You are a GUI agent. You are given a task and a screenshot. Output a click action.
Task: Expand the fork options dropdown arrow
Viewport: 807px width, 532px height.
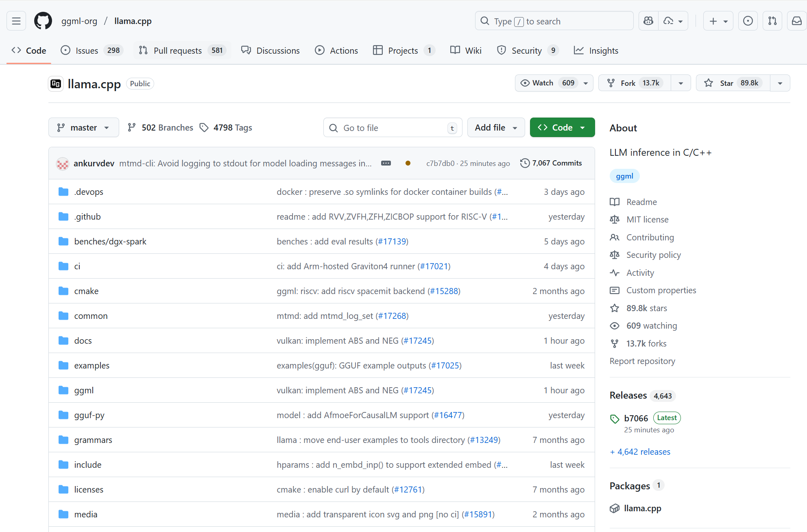pos(680,83)
